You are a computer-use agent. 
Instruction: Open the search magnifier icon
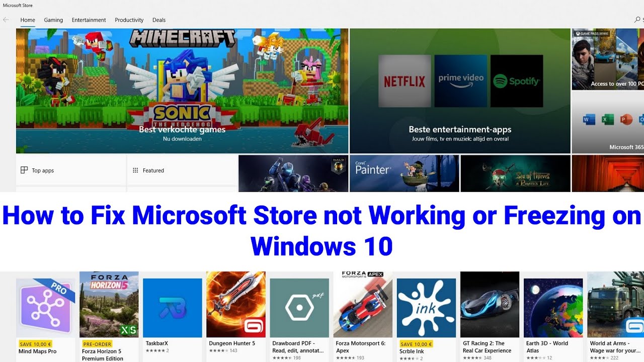638,20
